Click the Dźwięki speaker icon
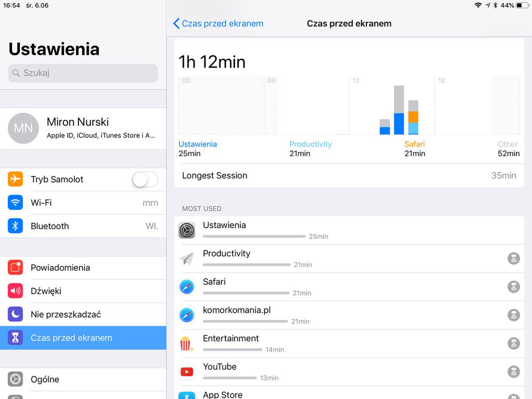This screenshot has width=532, height=399. click(15, 291)
